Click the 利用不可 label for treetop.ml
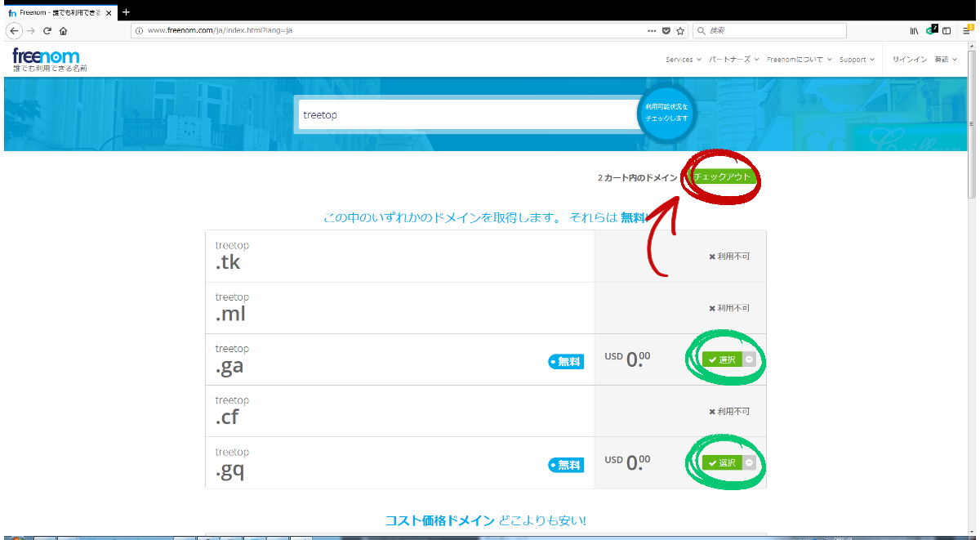Image resolution: width=980 pixels, height=540 pixels. 729,308
